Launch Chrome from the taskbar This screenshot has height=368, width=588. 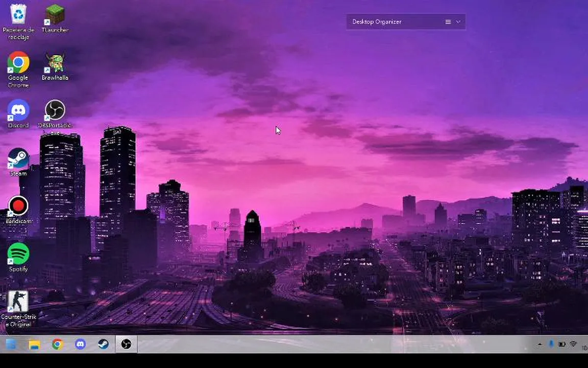57,344
